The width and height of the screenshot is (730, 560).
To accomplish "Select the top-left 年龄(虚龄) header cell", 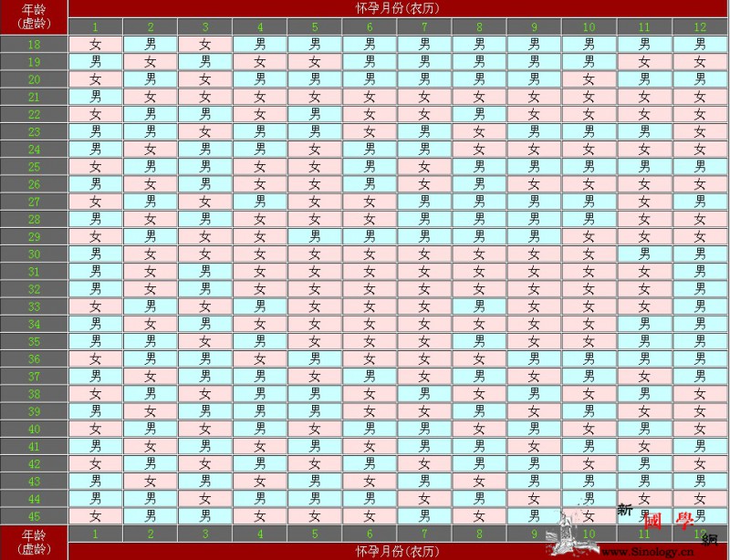I will tap(34, 17).
